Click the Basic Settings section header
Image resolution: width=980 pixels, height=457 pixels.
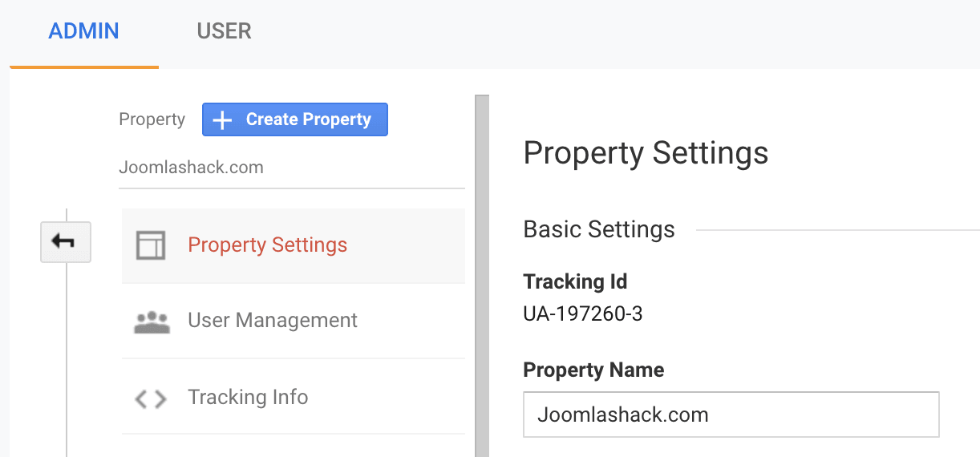pyautogui.click(x=599, y=229)
